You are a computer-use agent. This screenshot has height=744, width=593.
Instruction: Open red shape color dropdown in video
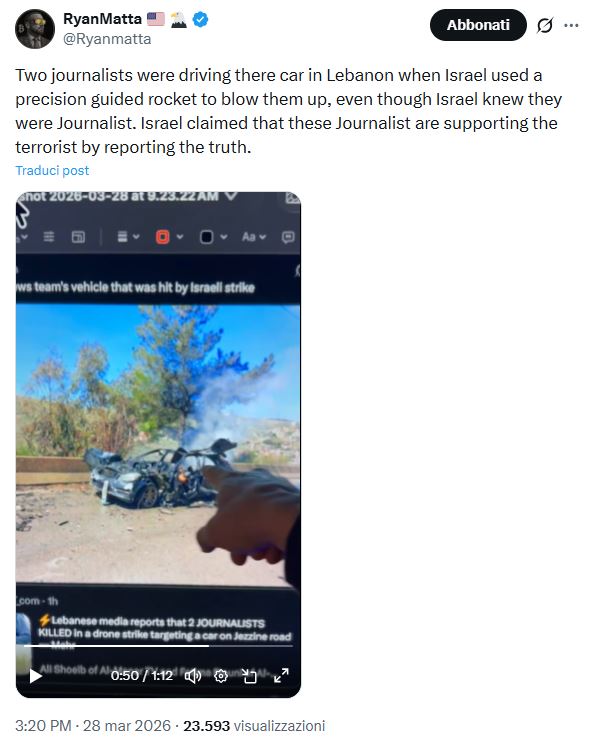[x=169, y=236]
